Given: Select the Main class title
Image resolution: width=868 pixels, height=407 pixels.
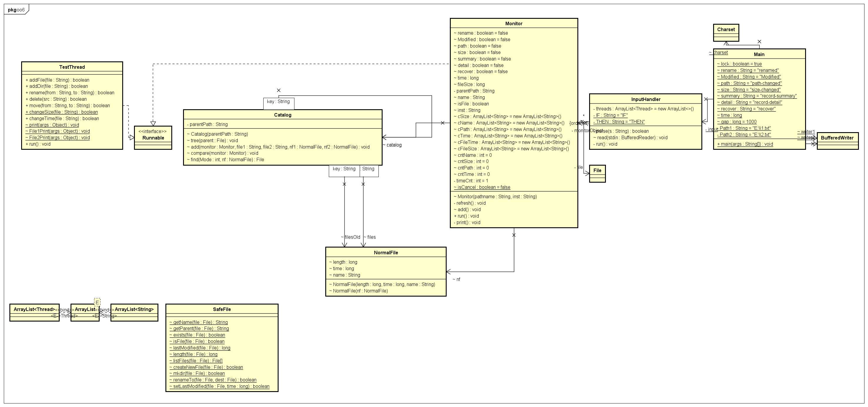Looking at the screenshot, I should 759,55.
